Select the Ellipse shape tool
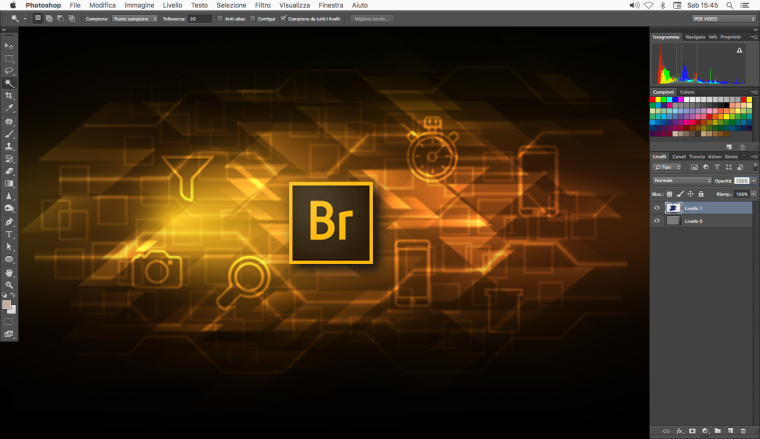 [9, 259]
